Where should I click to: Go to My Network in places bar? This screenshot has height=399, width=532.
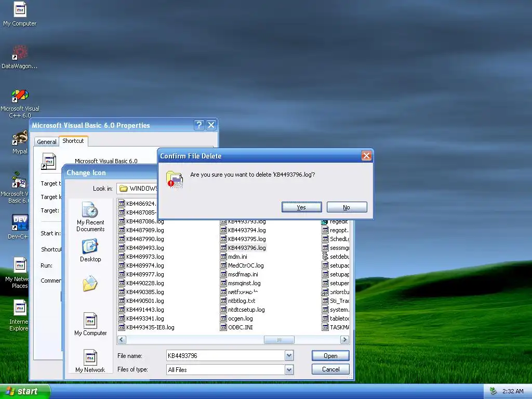[90, 361]
